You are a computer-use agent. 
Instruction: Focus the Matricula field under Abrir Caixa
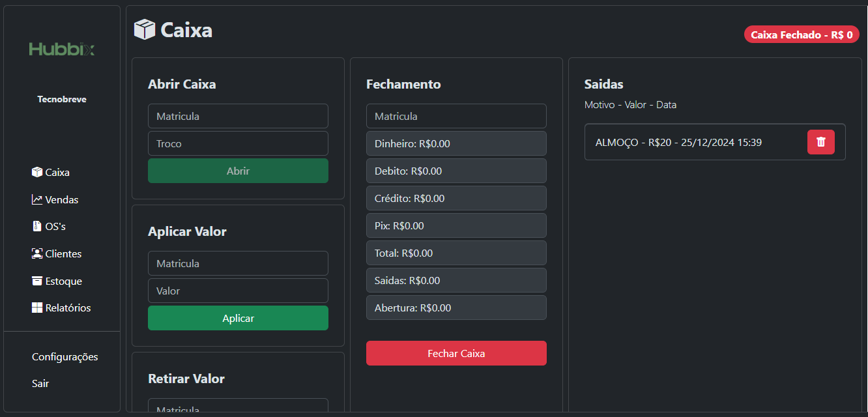click(x=238, y=116)
